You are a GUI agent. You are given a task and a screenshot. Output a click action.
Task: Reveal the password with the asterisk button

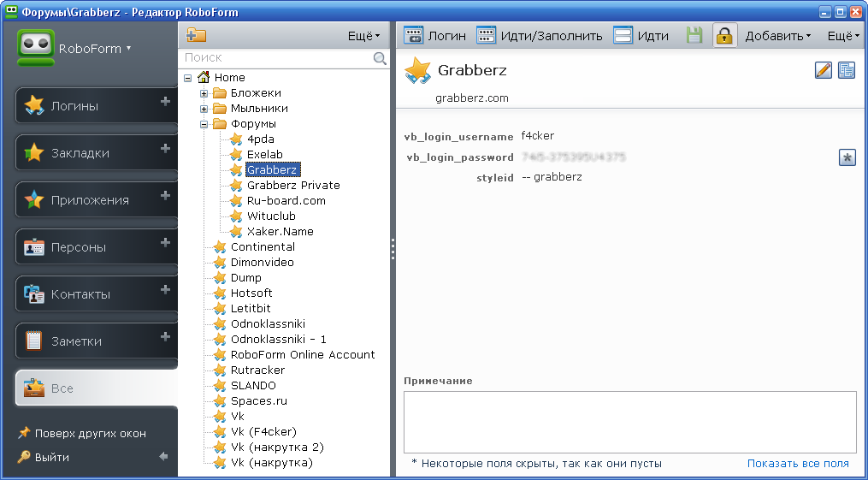pyautogui.click(x=847, y=157)
